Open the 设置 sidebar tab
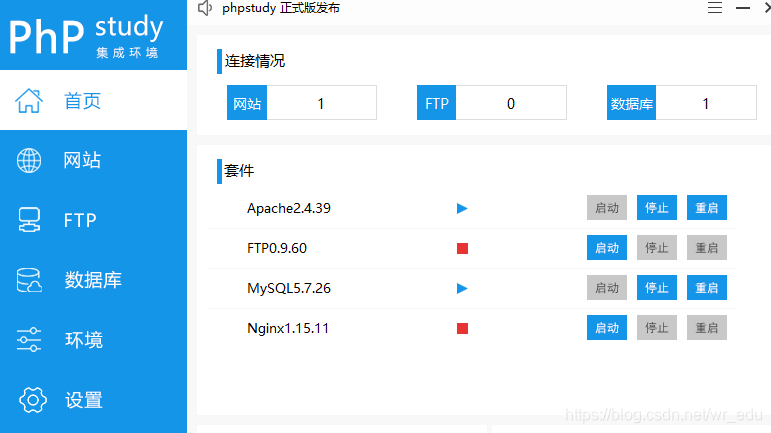The image size is (771, 433). pos(93,400)
